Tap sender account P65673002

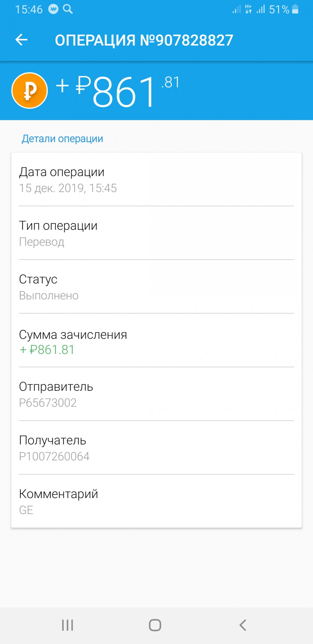(x=48, y=403)
